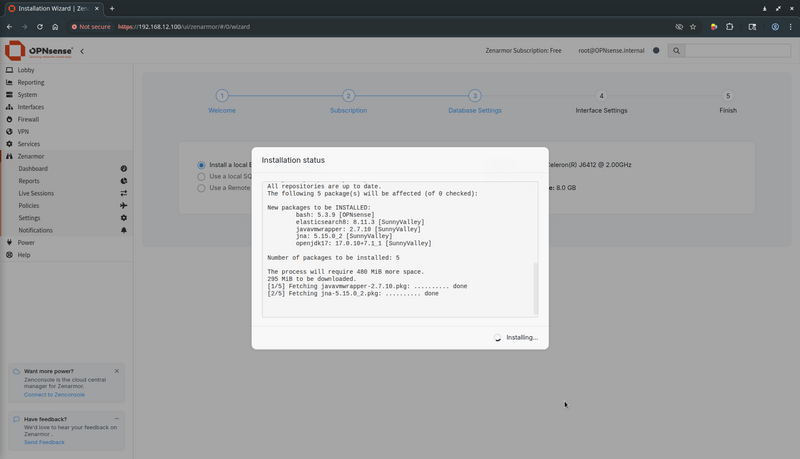Click the Dashboard gauge icon
The width and height of the screenshot is (800, 459).
[123, 168]
